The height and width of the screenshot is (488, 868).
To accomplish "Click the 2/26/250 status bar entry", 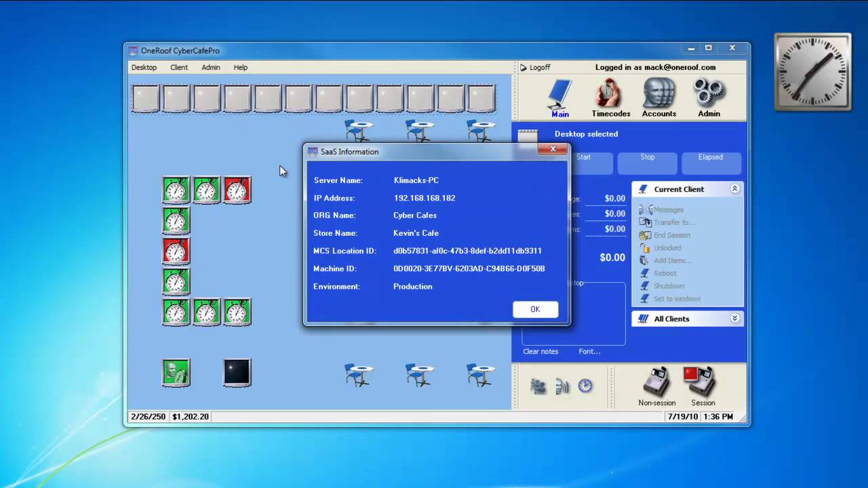I will click(x=148, y=416).
